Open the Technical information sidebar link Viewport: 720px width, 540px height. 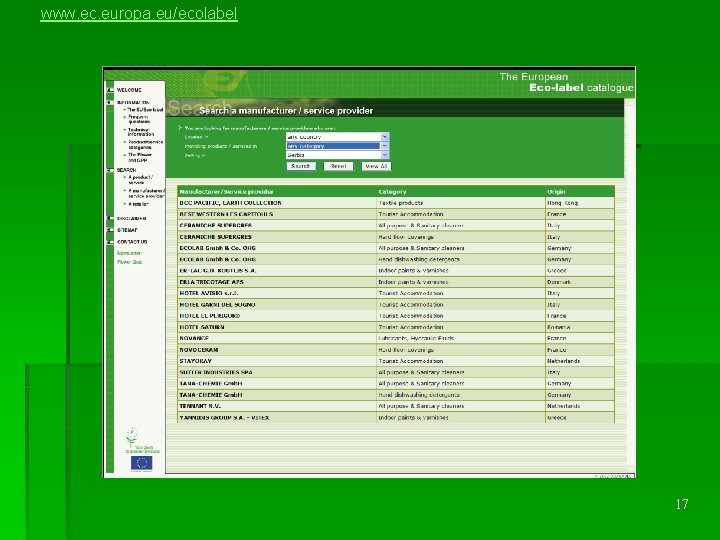141,132
